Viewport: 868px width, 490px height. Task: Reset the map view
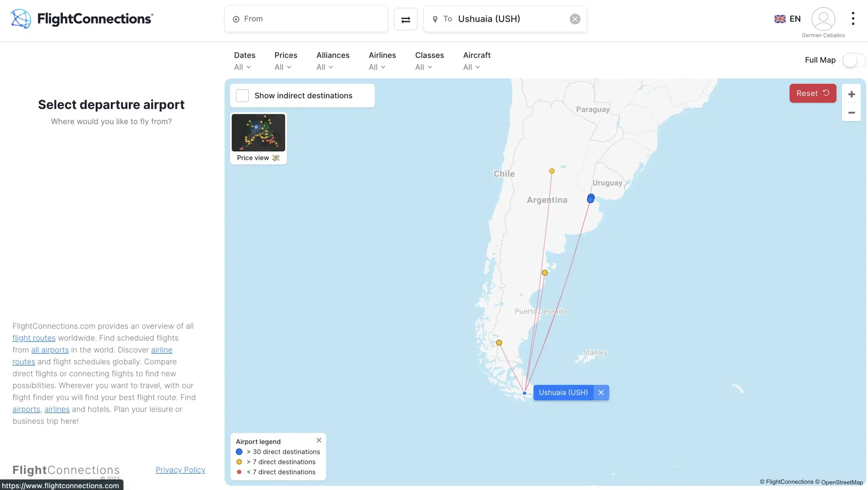813,93
